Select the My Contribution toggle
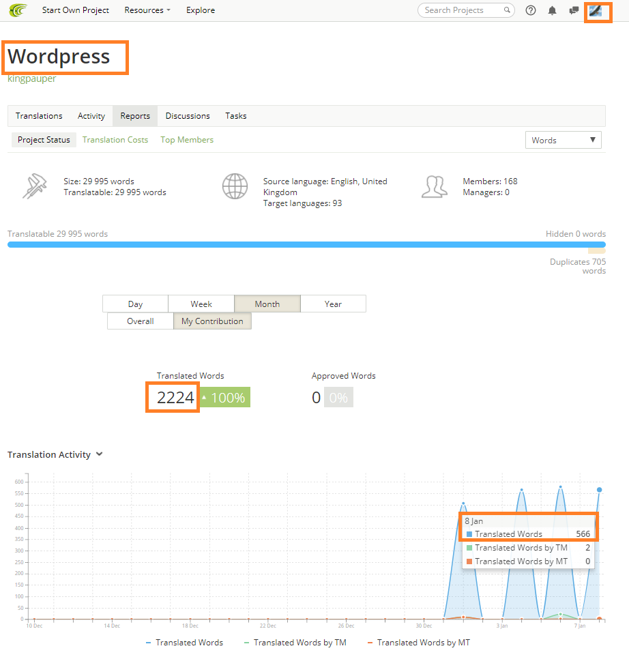This screenshot has height=672, width=629. pyautogui.click(x=212, y=321)
